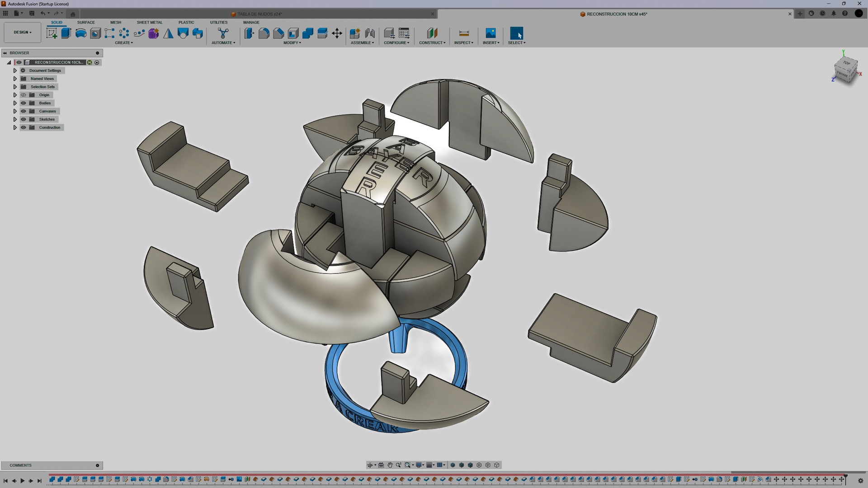The image size is (868, 488).
Task: Click the Measure tool under Inspect
Action: tap(463, 33)
